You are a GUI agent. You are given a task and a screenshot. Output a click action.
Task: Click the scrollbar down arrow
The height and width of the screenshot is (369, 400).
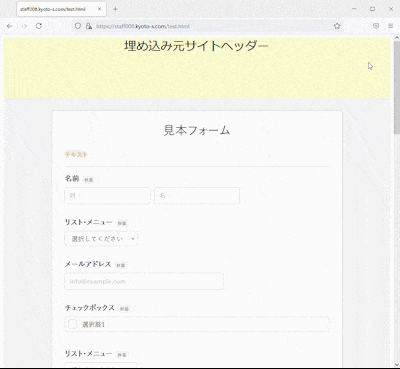396,364
